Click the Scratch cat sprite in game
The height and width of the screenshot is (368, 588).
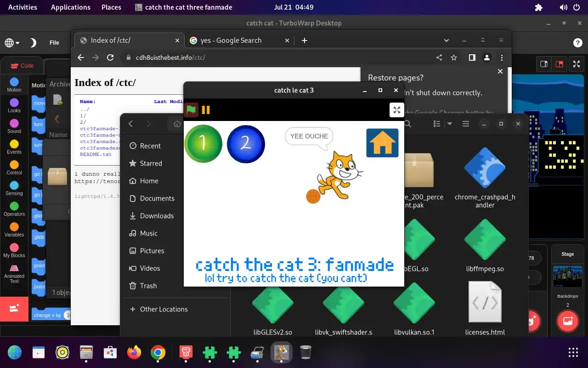pos(340,175)
